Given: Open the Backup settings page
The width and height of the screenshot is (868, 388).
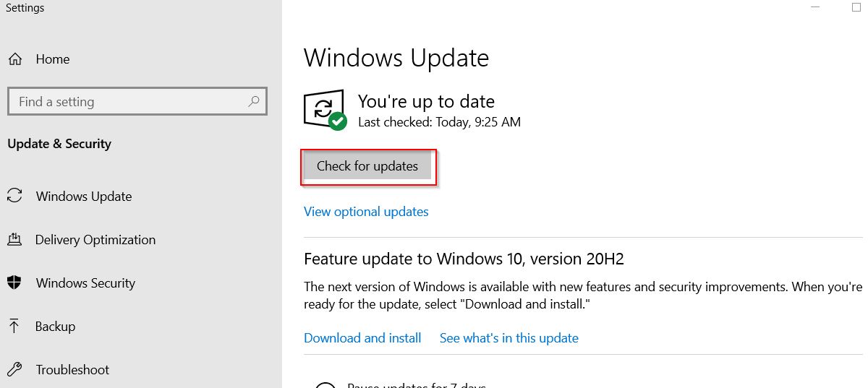Looking at the screenshot, I should click(x=55, y=327).
